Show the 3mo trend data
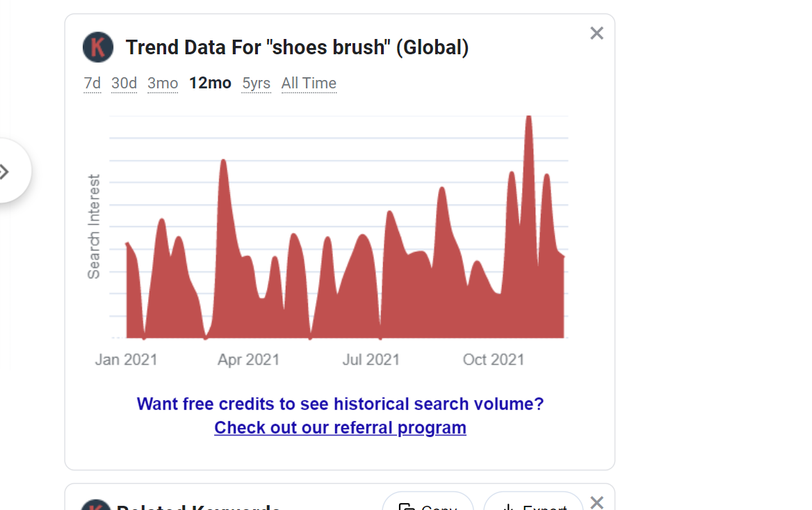Image resolution: width=812 pixels, height=510 pixels. tap(163, 83)
